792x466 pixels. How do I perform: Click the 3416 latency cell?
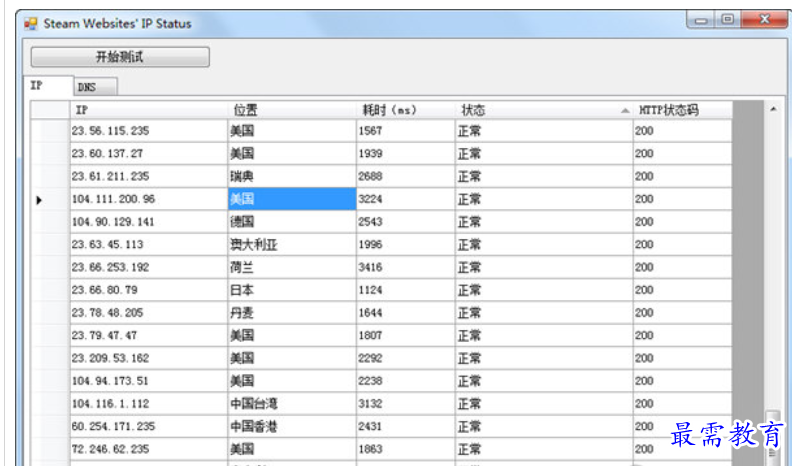(406, 267)
